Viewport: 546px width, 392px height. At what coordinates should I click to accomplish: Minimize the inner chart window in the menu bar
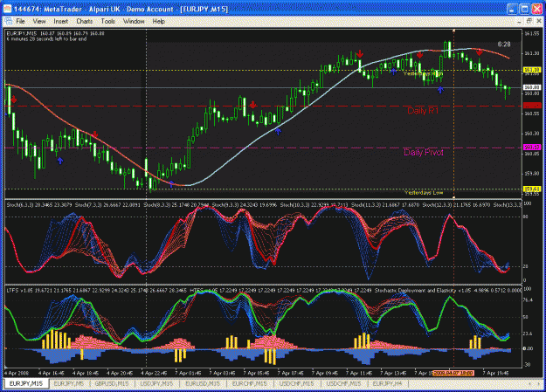[x=519, y=22]
